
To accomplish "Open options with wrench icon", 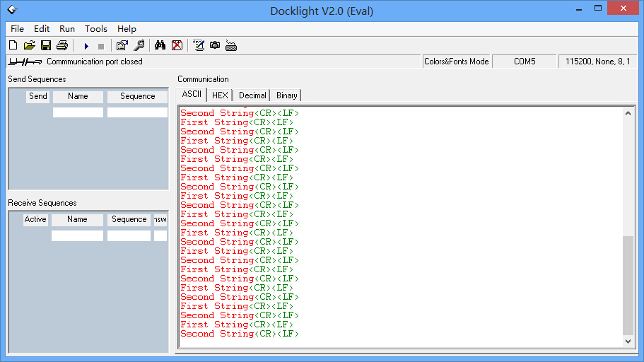I will [139, 45].
